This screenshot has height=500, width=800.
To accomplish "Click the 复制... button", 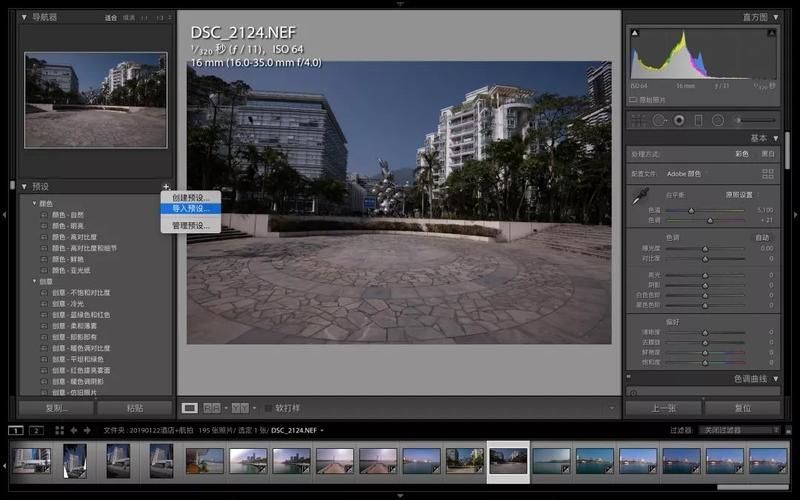I will coord(56,408).
